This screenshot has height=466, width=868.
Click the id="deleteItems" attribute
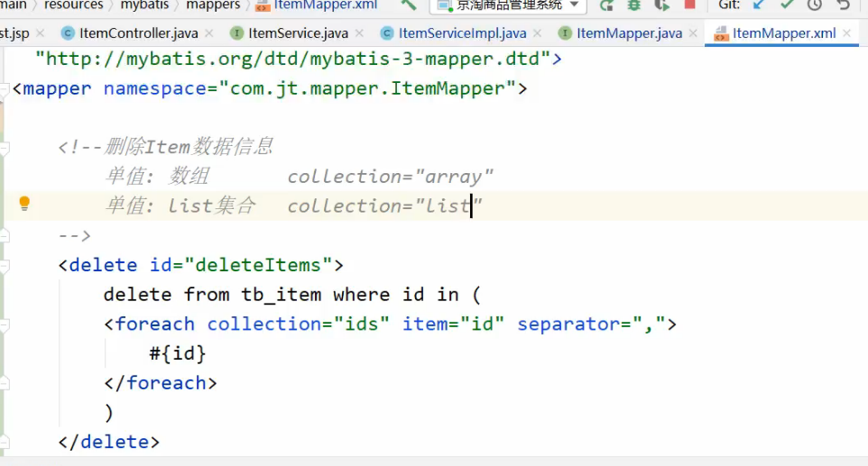click(x=241, y=265)
